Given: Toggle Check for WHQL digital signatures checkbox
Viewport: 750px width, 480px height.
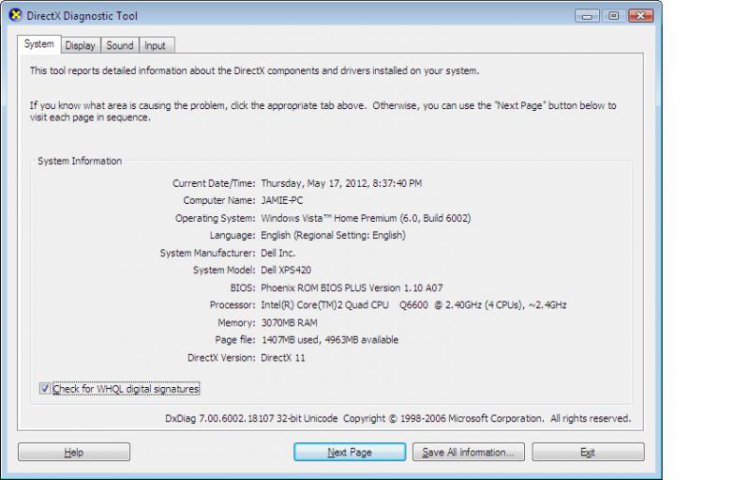Looking at the screenshot, I should click(x=44, y=389).
